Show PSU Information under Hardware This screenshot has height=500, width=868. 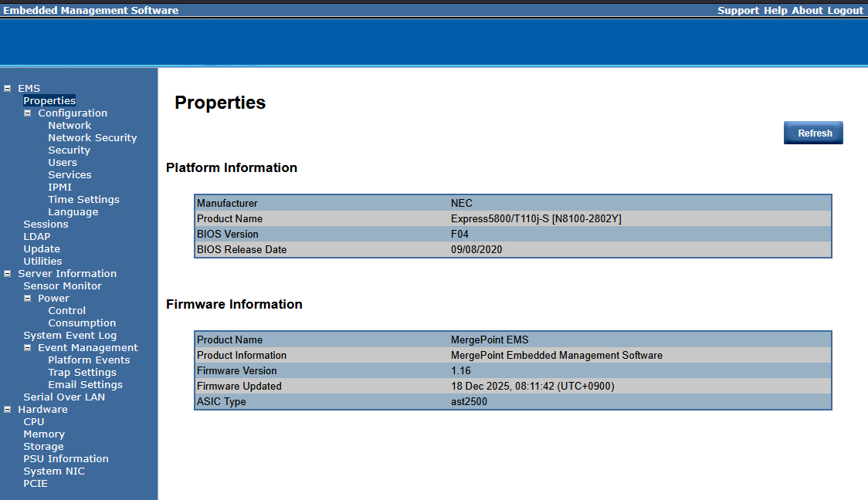(66, 459)
